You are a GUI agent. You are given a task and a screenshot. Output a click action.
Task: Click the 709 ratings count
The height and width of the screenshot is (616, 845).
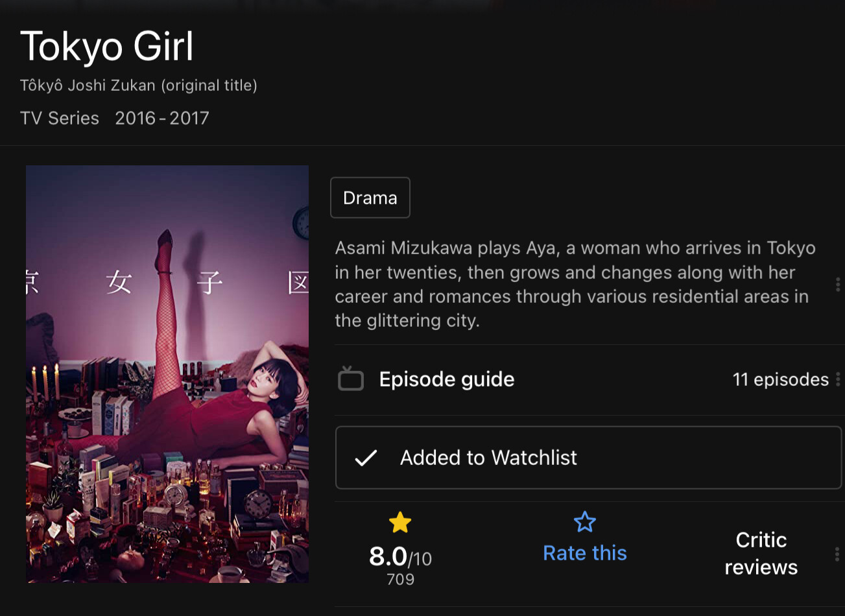[400, 579]
